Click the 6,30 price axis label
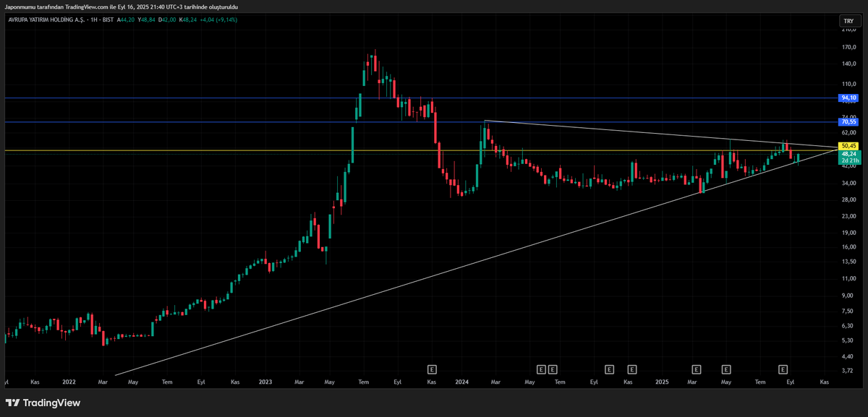Viewport: 868px width, 417px height. click(x=846, y=326)
